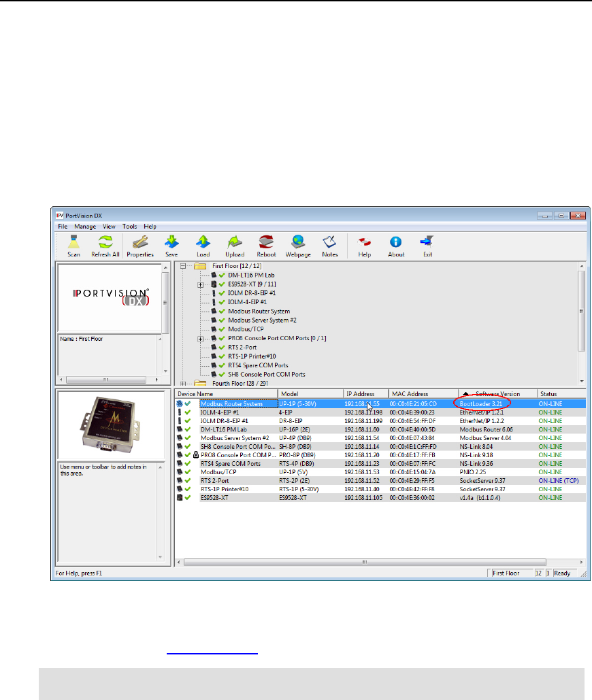Expand the Fourth Floor folder
The width and height of the screenshot is (592, 700).
[182, 384]
